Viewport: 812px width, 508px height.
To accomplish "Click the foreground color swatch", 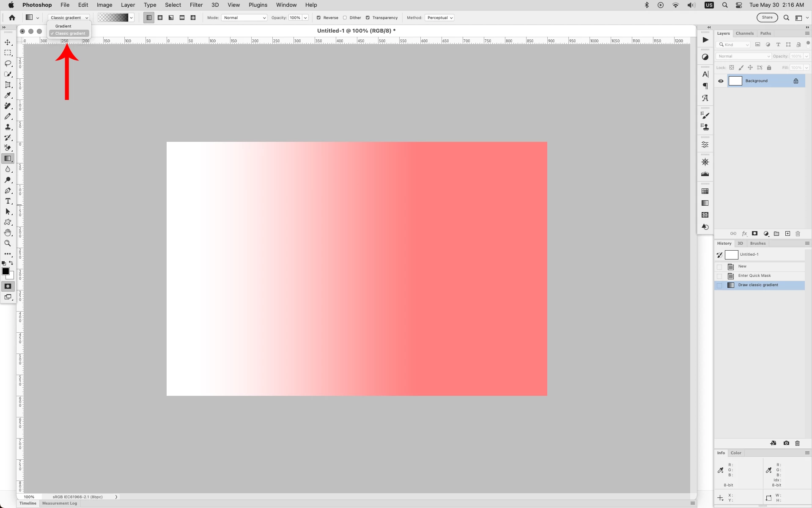I will point(5,271).
